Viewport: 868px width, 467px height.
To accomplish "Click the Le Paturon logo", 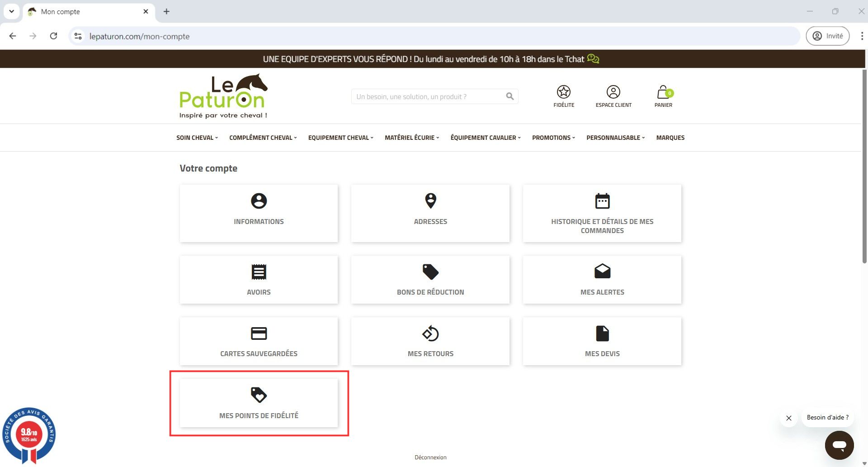I will pos(223,96).
